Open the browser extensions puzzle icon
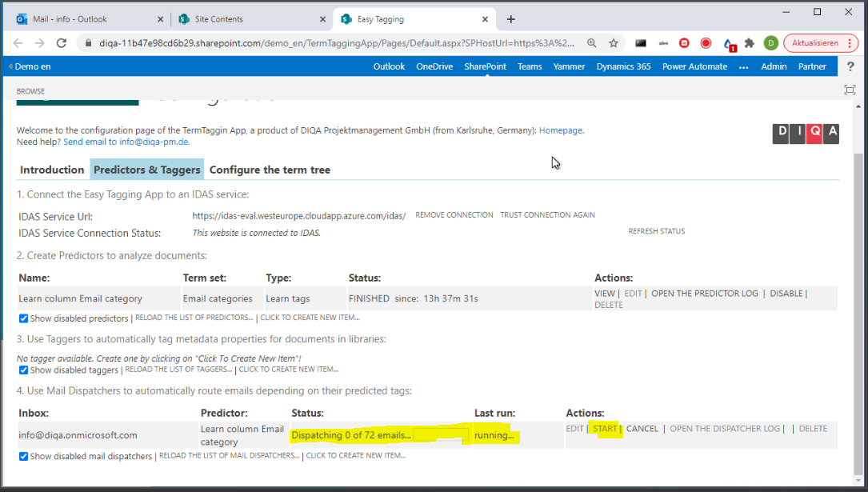The width and height of the screenshot is (868, 492). [749, 43]
